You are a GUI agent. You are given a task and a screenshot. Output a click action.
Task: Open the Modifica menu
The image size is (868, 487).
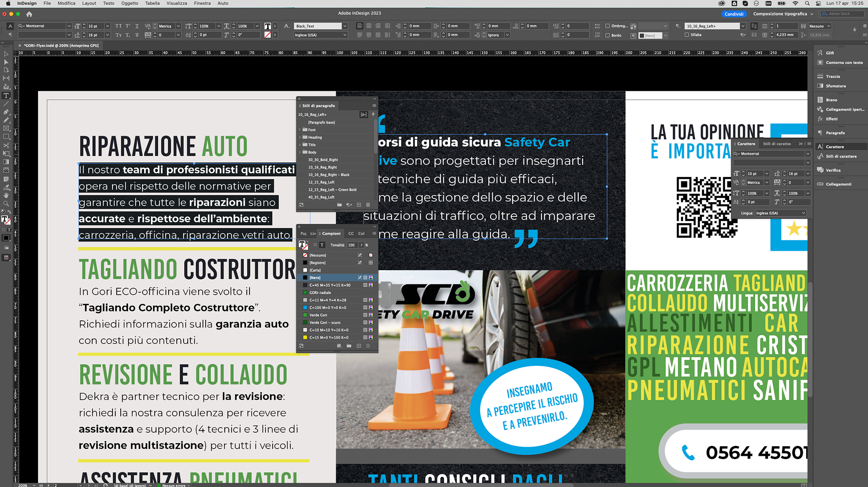pyautogui.click(x=66, y=3)
